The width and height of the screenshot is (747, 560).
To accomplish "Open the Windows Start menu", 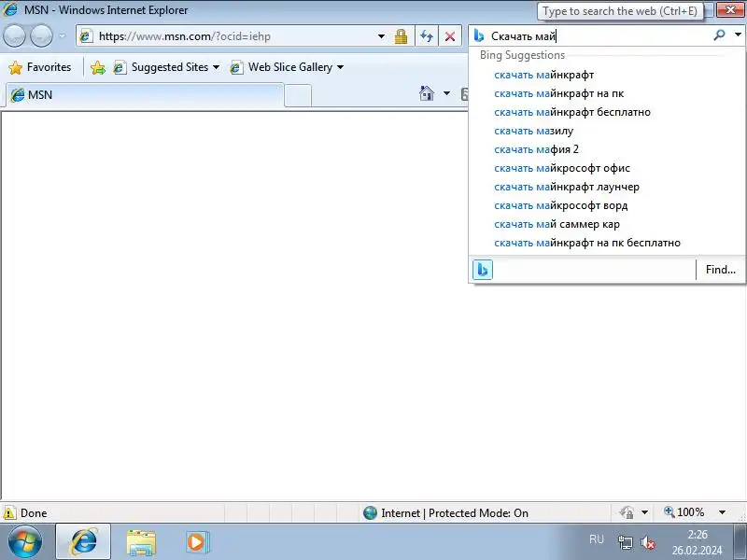I will pyautogui.click(x=24, y=542).
